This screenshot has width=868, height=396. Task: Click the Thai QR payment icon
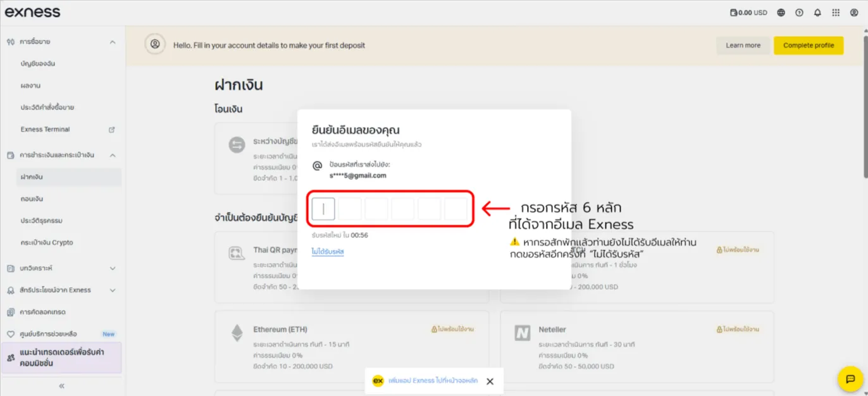coord(237,254)
